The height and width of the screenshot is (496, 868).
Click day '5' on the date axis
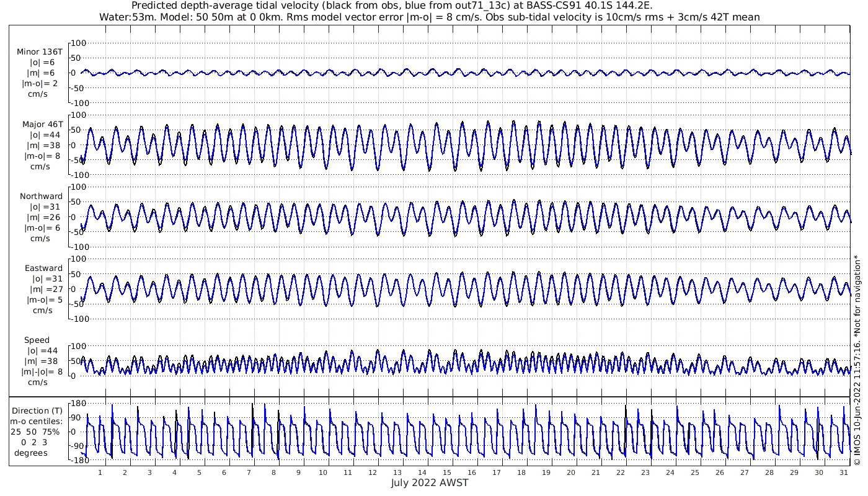(199, 472)
